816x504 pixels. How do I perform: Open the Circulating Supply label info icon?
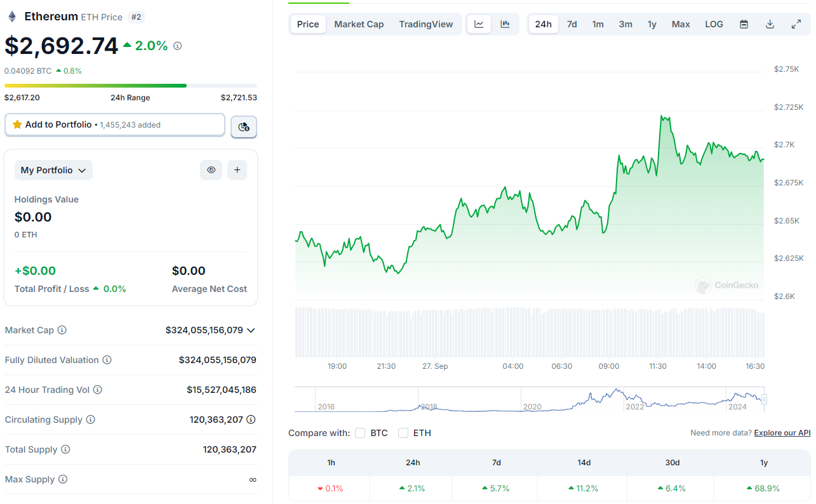[91, 420]
